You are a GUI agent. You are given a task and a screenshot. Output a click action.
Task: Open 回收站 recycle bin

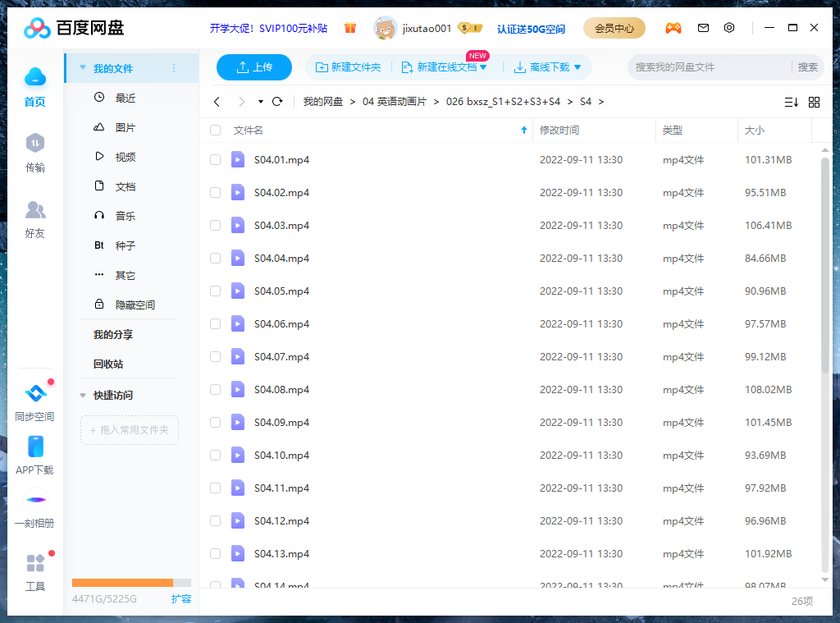point(108,364)
